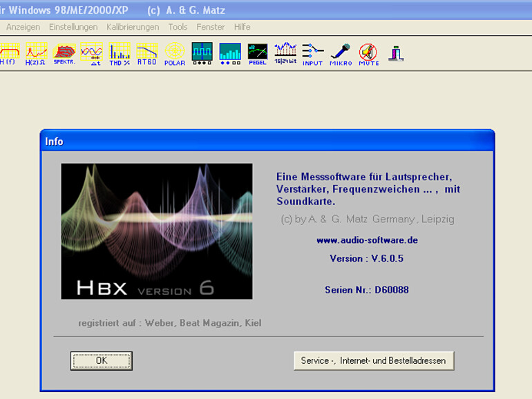Open the THD % distortion measurement
This screenshot has height=399, width=532.
120,54
